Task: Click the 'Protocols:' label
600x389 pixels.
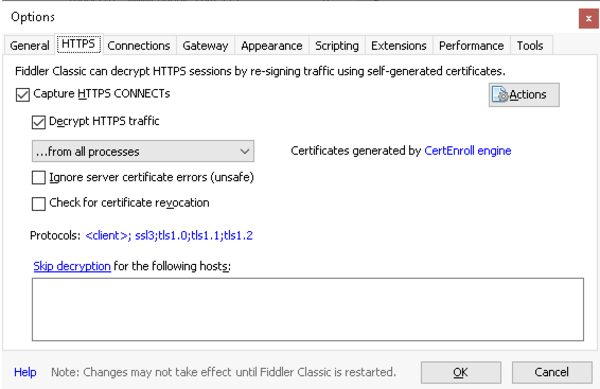Action: (55, 235)
